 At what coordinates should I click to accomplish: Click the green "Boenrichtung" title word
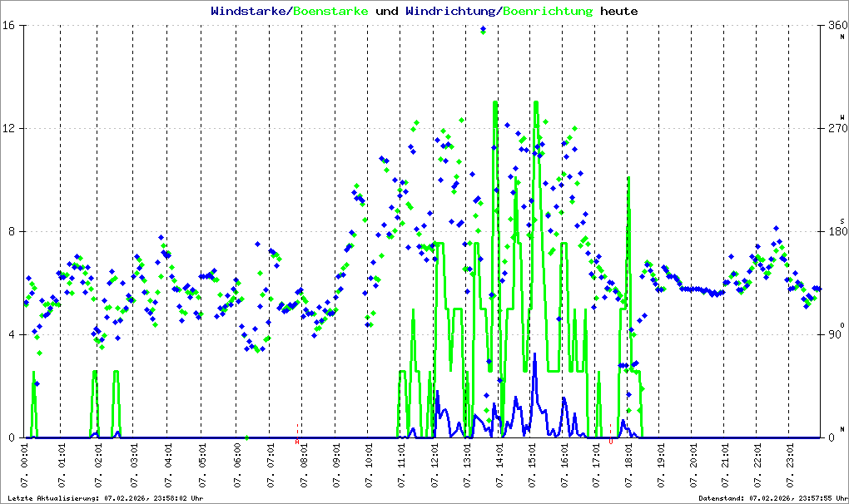tap(549, 11)
